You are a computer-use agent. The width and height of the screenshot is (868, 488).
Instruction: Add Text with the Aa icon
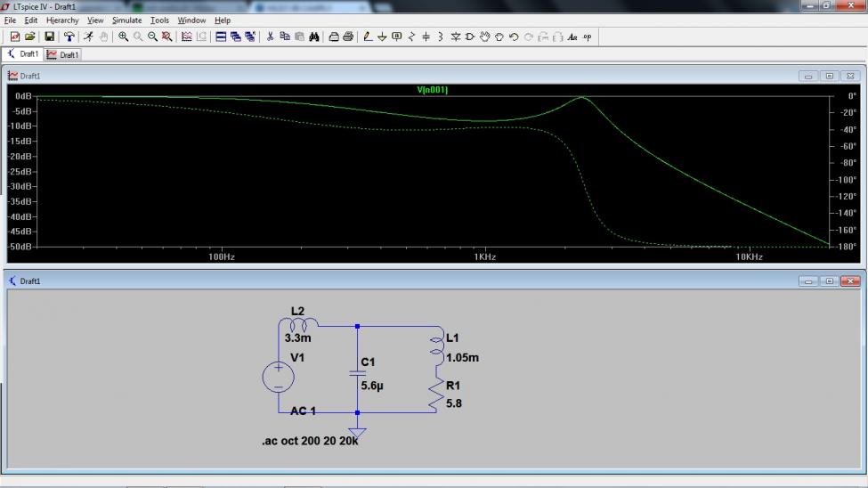point(572,37)
